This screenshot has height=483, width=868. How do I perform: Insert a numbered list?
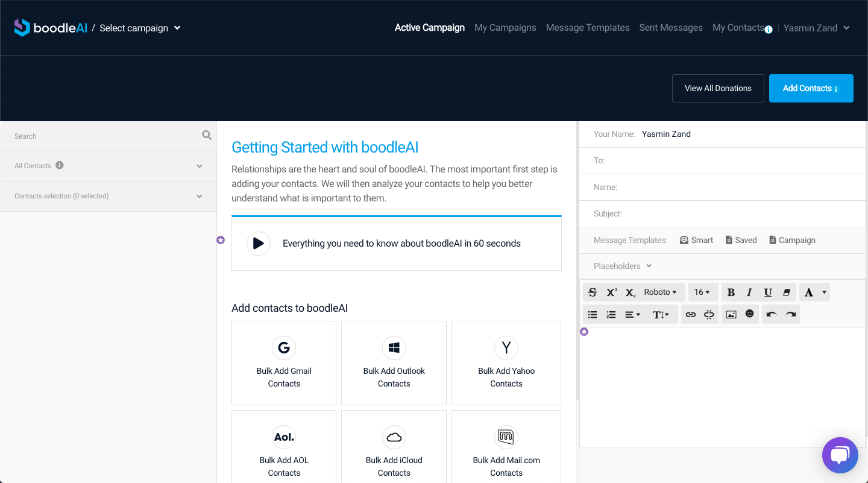pos(611,314)
